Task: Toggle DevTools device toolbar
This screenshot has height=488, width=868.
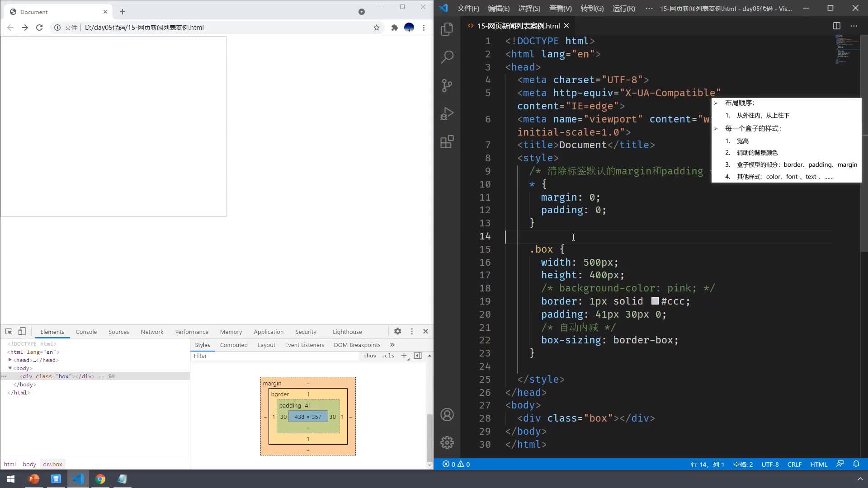Action: (x=22, y=331)
